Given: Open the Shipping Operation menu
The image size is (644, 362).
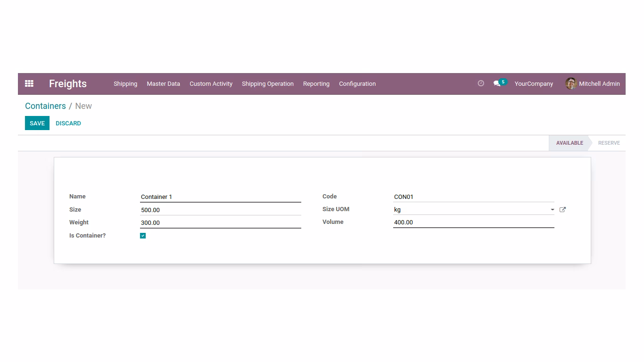Looking at the screenshot, I should tap(268, 84).
